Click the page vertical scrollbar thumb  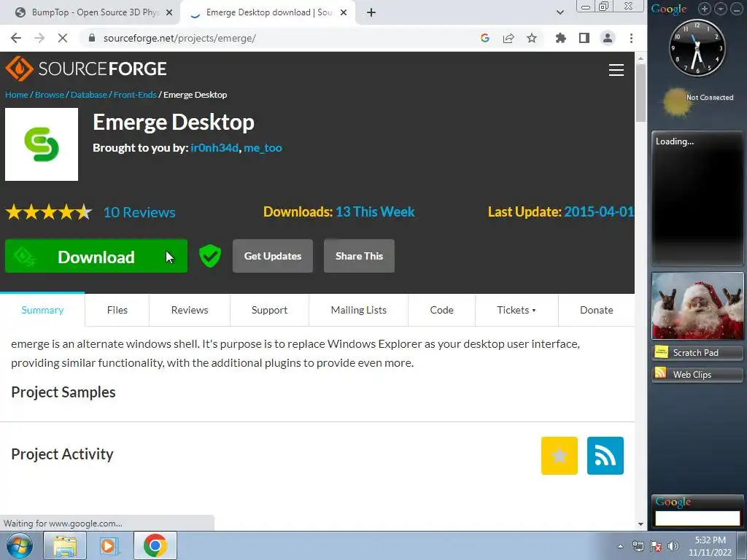tap(640, 93)
